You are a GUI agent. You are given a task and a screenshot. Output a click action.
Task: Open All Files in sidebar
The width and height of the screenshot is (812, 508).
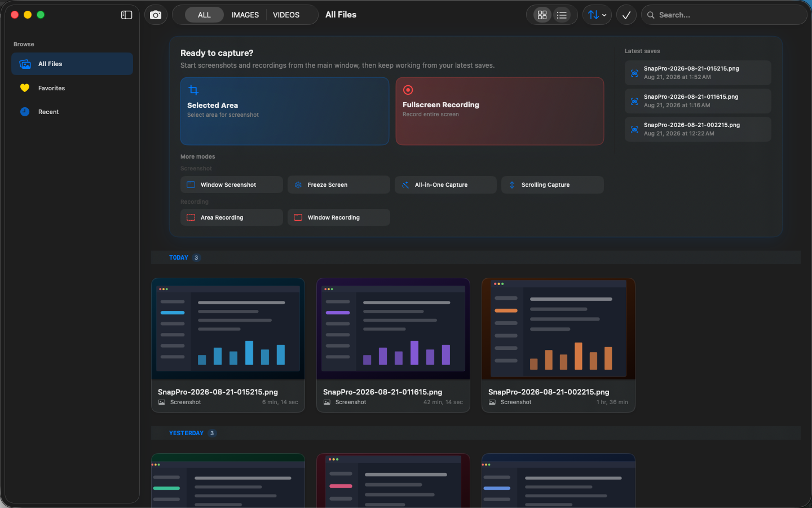pos(72,64)
